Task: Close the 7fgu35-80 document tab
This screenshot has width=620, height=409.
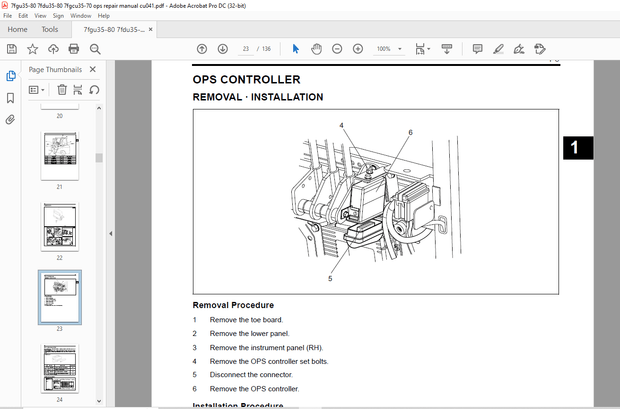Action: (x=151, y=30)
